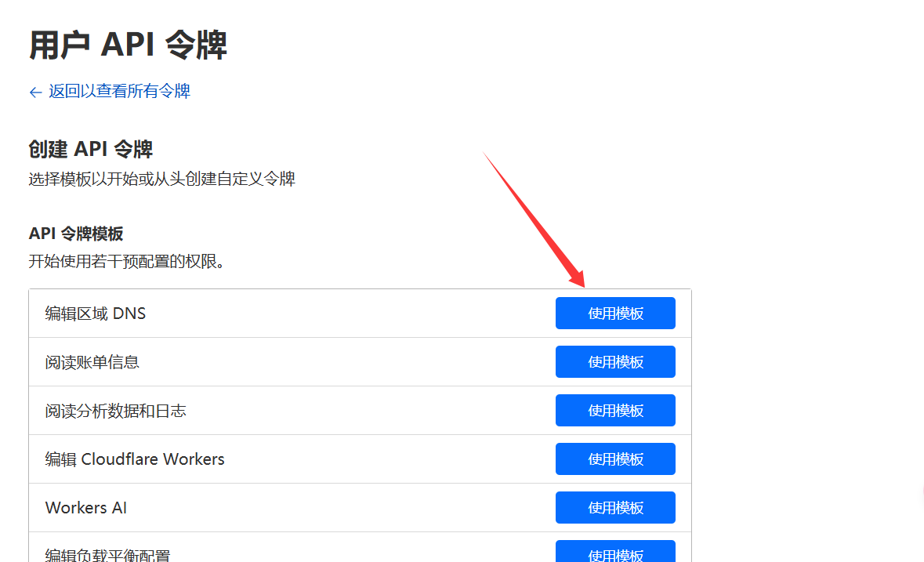Viewport: 924px width, 562px height.
Task: Choose 使用模板 beside 阅读分析数据和日志
Action: [615, 411]
